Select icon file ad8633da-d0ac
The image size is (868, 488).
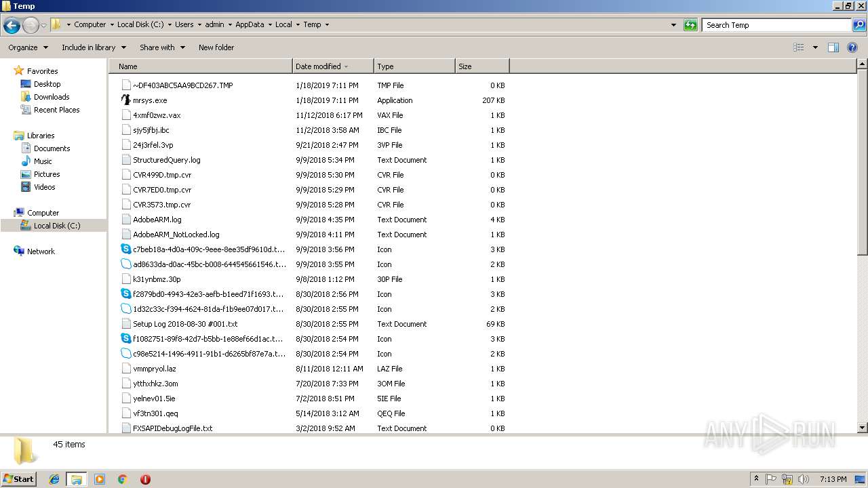(125, 264)
